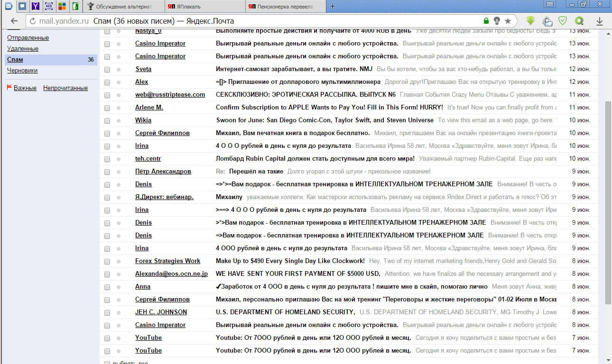Tick the checkbox next to Wikia
612x364 pixels.
(x=107, y=120)
